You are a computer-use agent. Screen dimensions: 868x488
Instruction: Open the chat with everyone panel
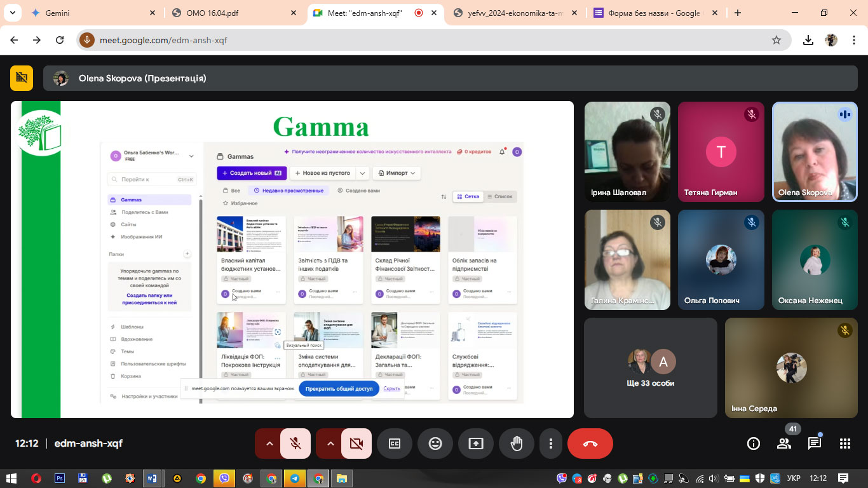tap(814, 444)
